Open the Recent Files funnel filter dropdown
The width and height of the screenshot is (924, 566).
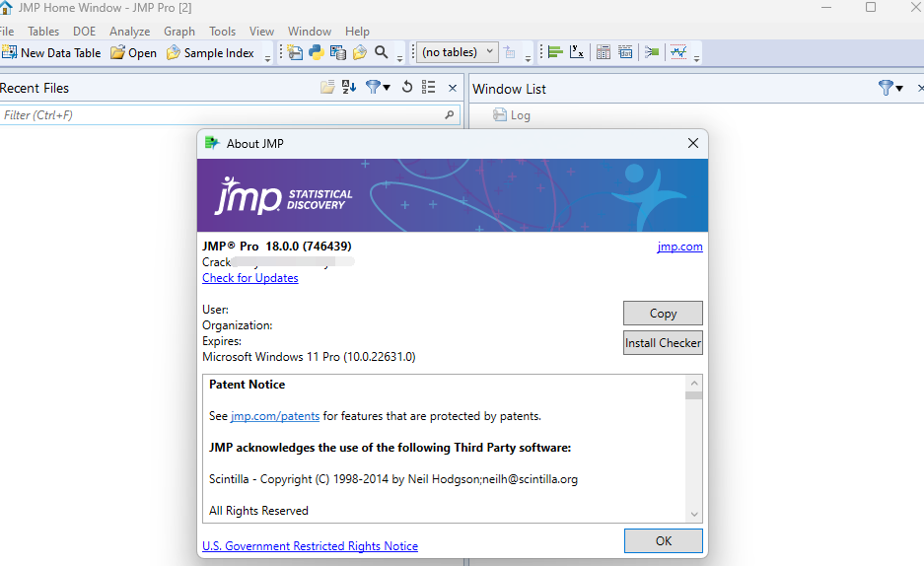[x=377, y=87]
